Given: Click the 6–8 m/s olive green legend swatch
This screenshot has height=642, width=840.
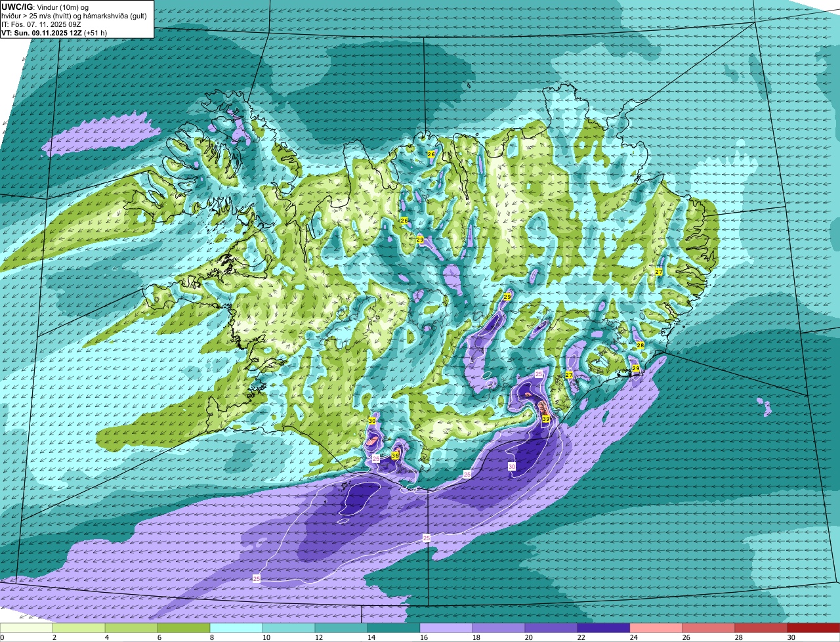Looking at the screenshot, I should click(184, 628).
